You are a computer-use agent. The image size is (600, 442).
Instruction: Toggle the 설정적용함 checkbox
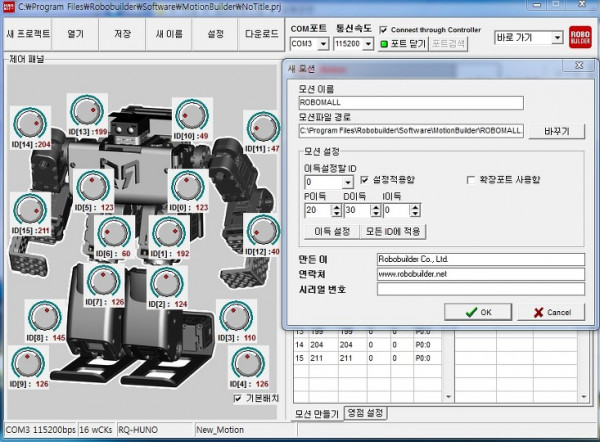364,179
